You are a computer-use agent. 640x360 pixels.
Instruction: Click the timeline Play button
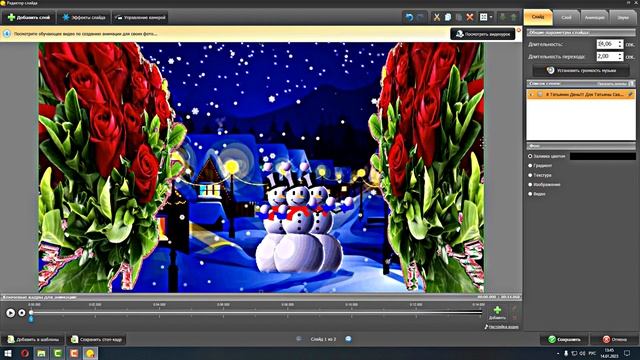coord(11,313)
